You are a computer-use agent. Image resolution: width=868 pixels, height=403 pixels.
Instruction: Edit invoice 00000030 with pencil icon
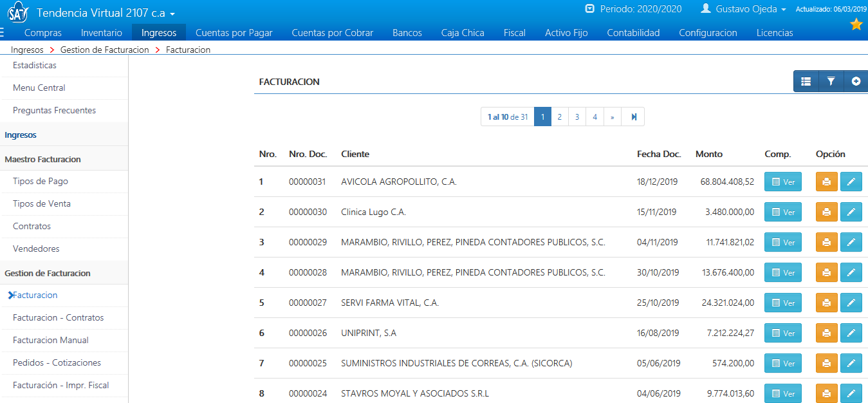tap(851, 212)
